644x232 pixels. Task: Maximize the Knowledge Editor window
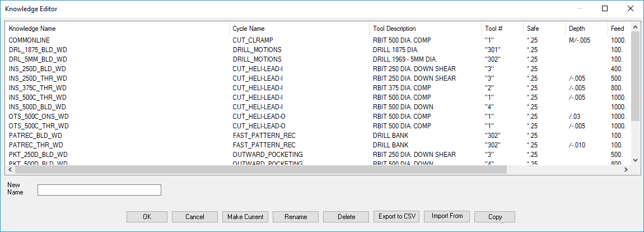tap(605, 9)
